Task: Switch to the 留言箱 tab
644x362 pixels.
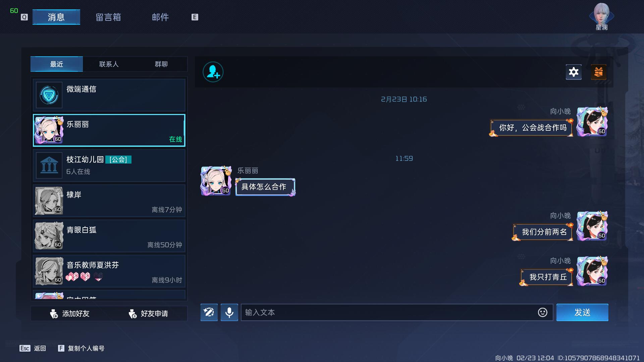Action: click(108, 17)
